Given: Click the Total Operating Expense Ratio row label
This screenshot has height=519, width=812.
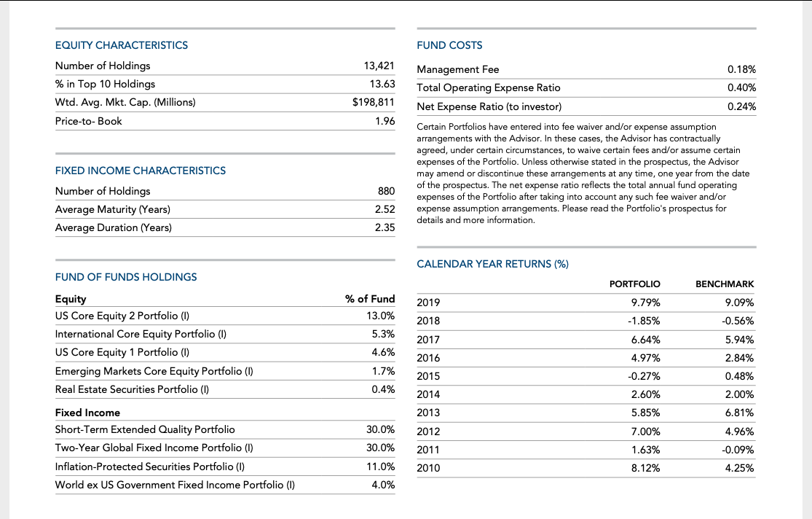Looking at the screenshot, I should (x=489, y=87).
